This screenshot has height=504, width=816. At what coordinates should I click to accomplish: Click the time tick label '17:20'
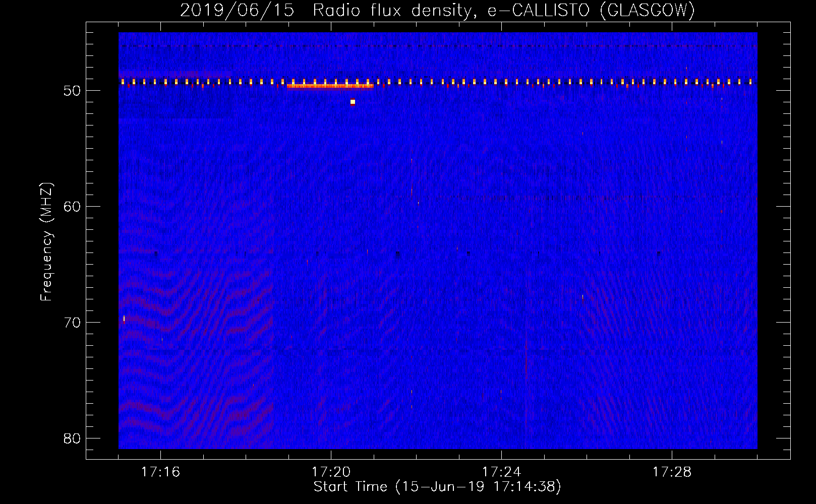(x=331, y=472)
